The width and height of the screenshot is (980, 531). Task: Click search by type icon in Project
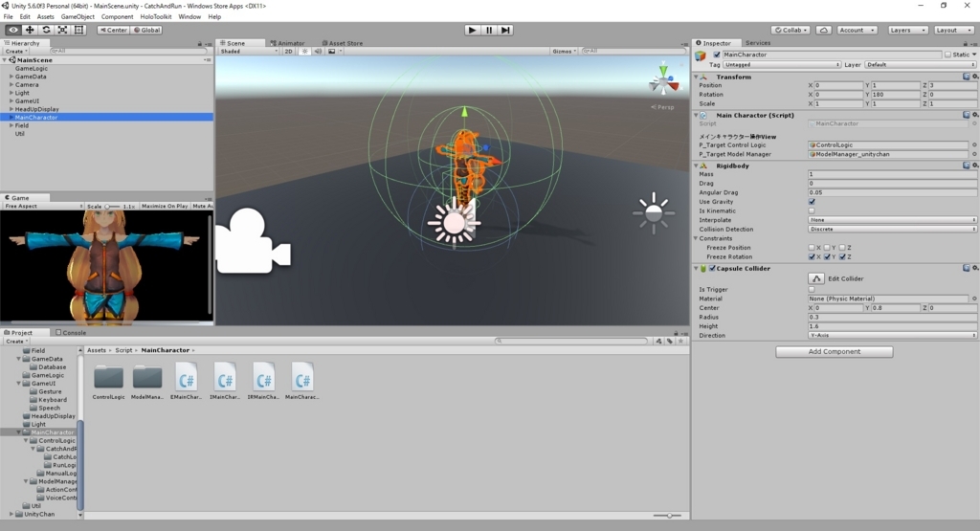point(658,342)
